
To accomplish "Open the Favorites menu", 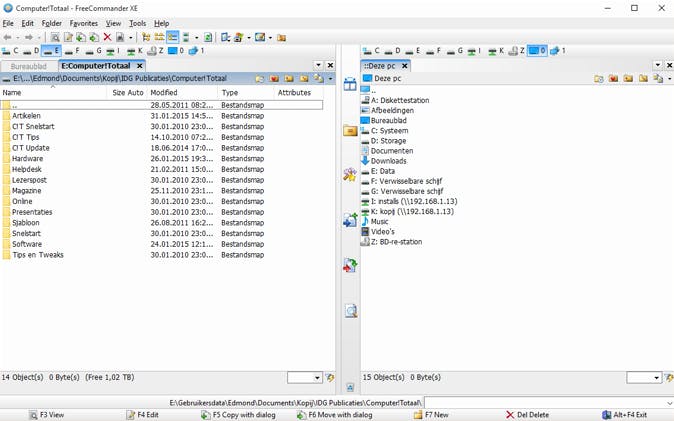I will tap(84, 23).
